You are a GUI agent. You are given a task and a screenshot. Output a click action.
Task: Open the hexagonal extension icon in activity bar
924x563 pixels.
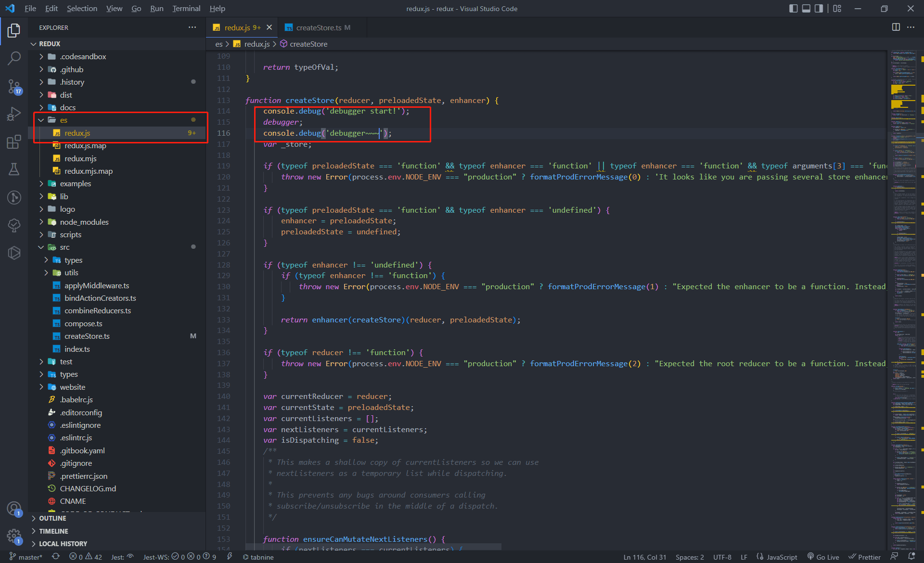pyautogui.click(x=14, y=253)
